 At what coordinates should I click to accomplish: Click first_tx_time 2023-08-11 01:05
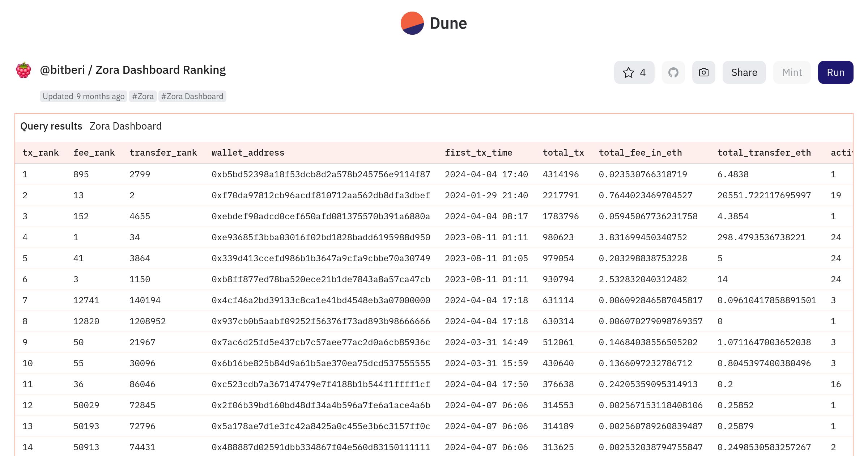click(486, 258)
